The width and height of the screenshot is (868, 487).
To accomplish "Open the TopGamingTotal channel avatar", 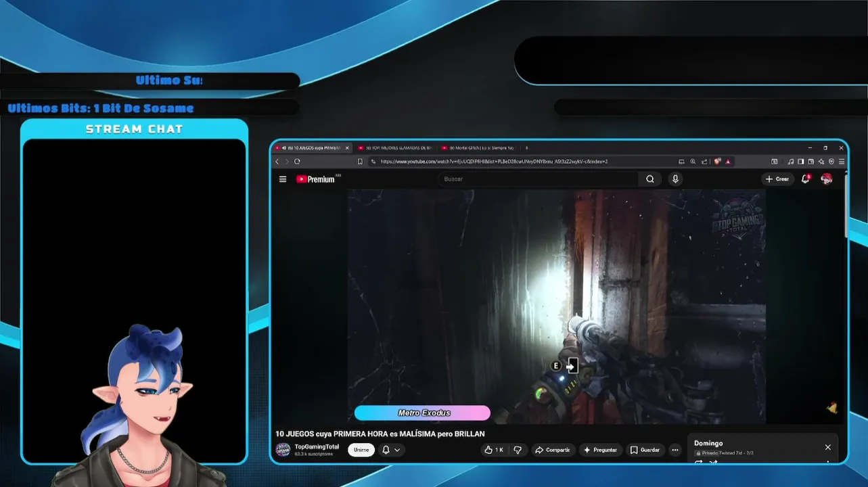I will [x=283, y=450].
